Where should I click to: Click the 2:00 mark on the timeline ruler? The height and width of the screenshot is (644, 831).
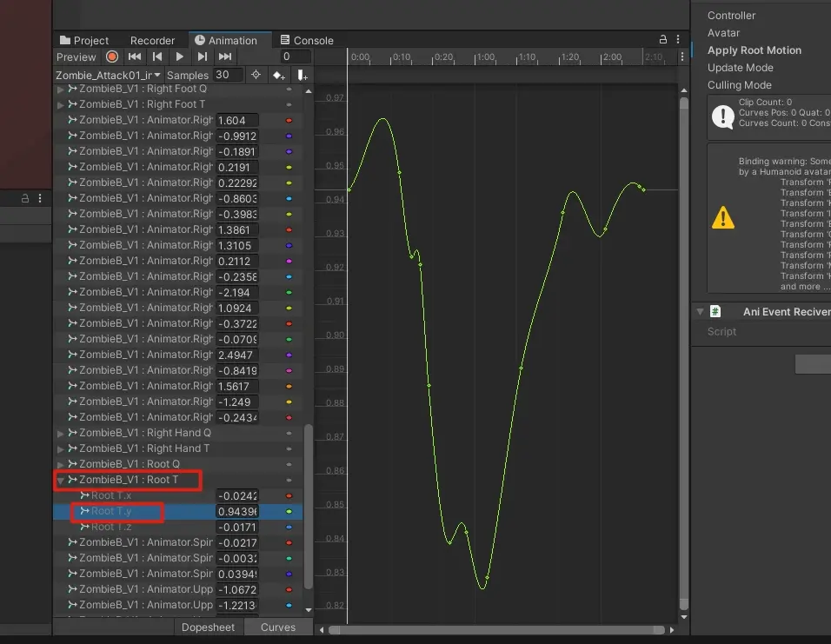pyautogui.click(x=612, y=56)
